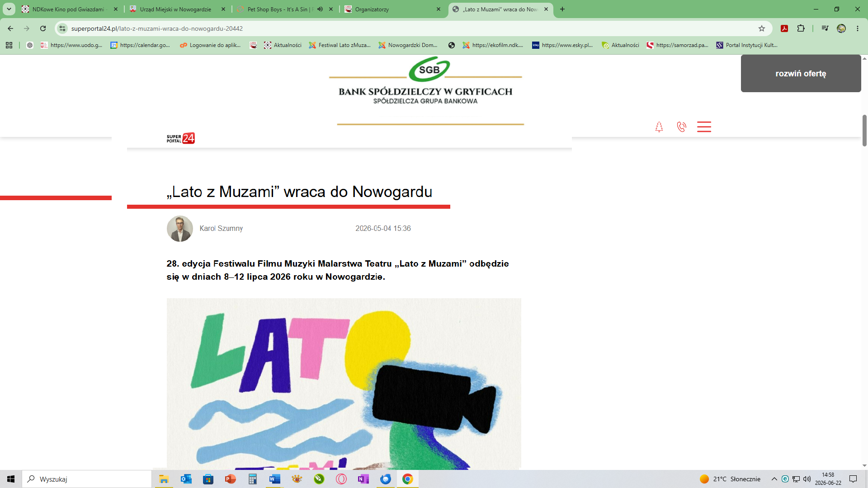Bookmark this page with the star
868x488 pixels.
[x=762, y=28]
